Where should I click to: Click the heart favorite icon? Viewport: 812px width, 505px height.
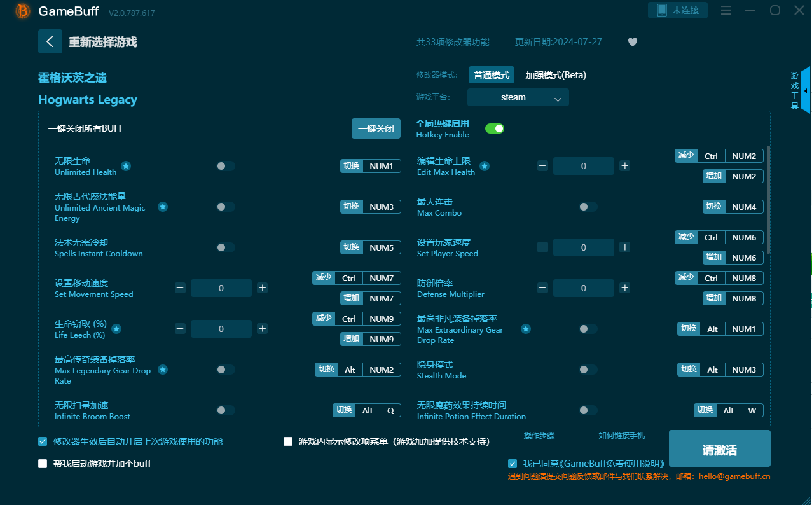pyautogui.click(x=632, y=42)
